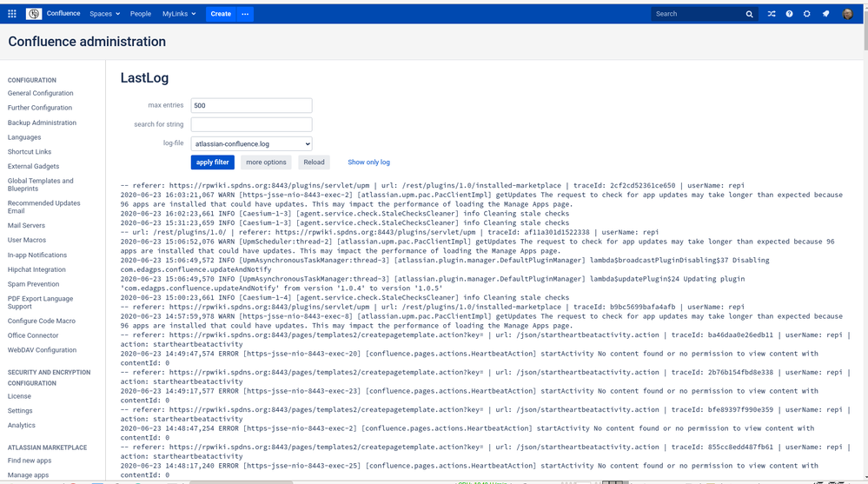Open the help question mark icon

790,14
